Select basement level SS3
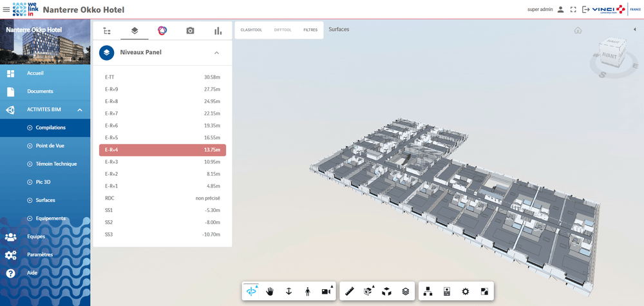Viewport: 644px width, 306px height. pyautogui.click(x=163, y=234)
